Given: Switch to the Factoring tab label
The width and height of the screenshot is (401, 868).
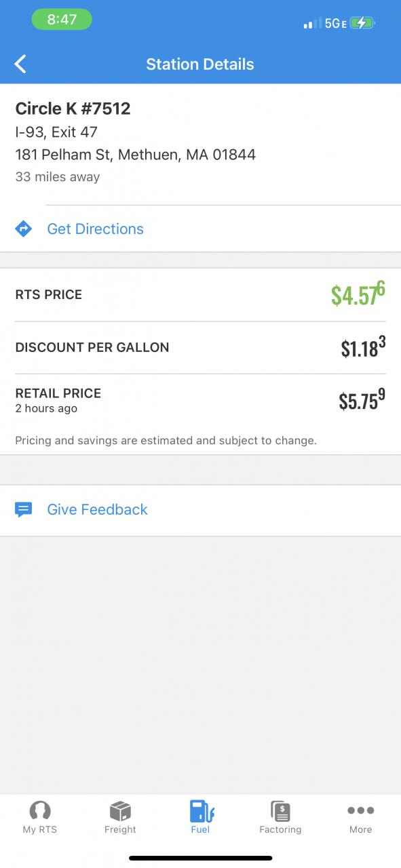Looking at the screenshot, I should point(280,829).
